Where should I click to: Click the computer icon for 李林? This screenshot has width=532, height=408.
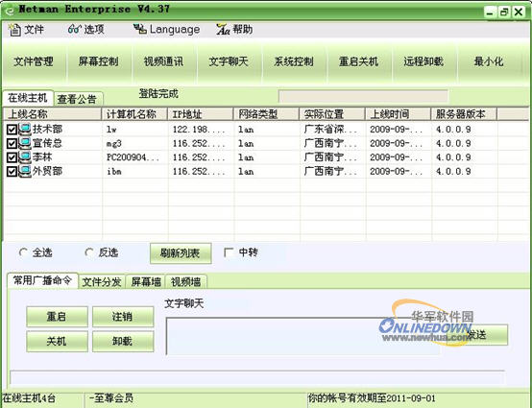click(25, 157)
